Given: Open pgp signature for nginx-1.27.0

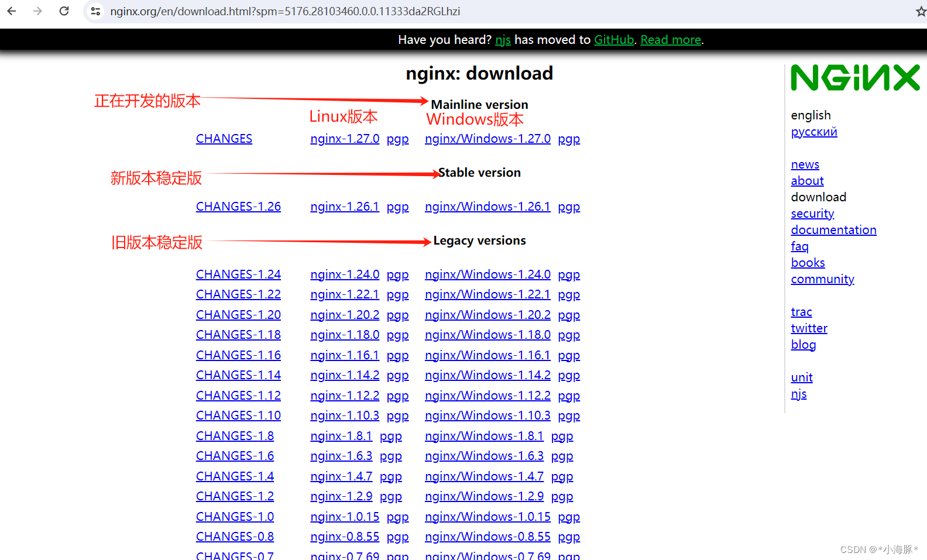Looking at the screenshot, I should (x=397, y=139).
